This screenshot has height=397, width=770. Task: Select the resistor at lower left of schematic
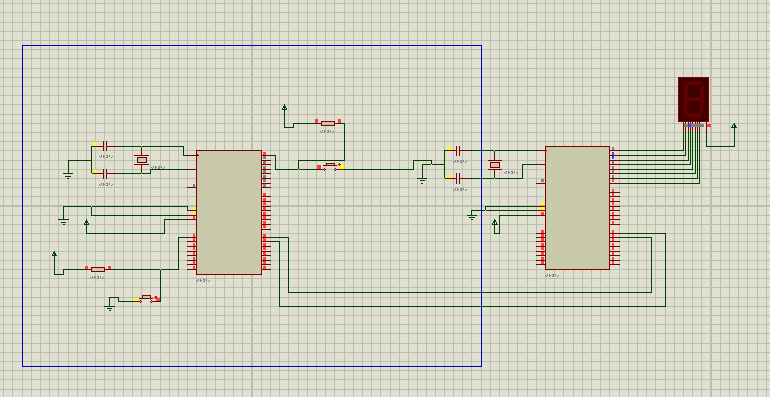pyautogui.click(x=98, y=269)
